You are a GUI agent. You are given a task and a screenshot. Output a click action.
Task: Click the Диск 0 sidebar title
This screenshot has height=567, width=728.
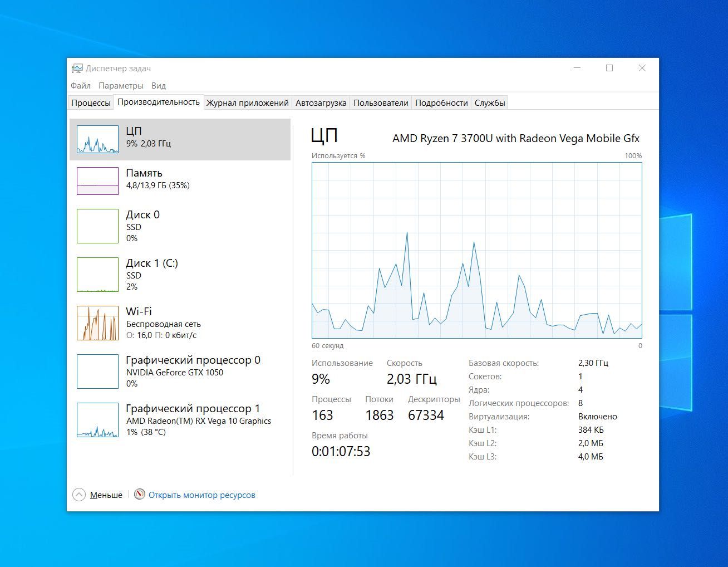tap(143, 214)
